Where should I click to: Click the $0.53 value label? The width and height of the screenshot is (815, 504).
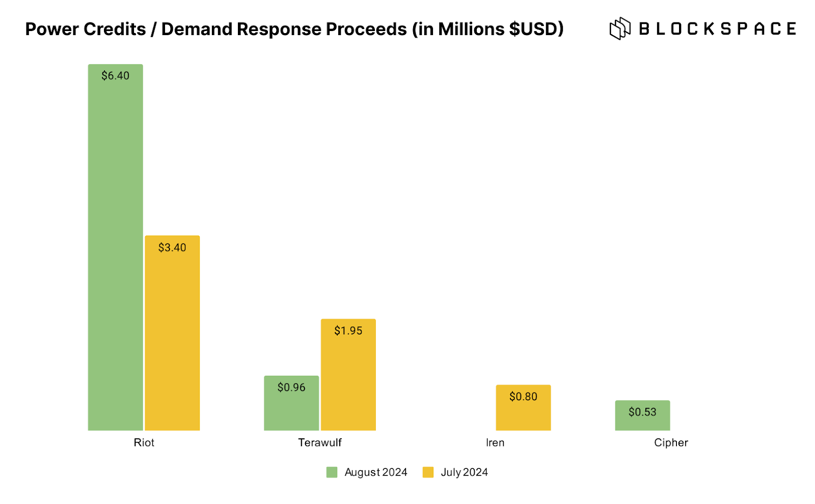(x=642, y=412)
